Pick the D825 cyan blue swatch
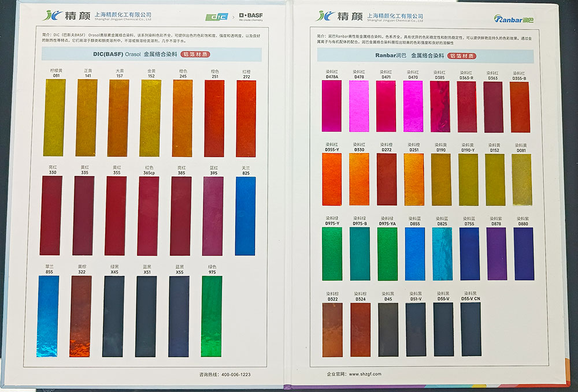Viewport: 578px width, 392px height. click(442, 253)
